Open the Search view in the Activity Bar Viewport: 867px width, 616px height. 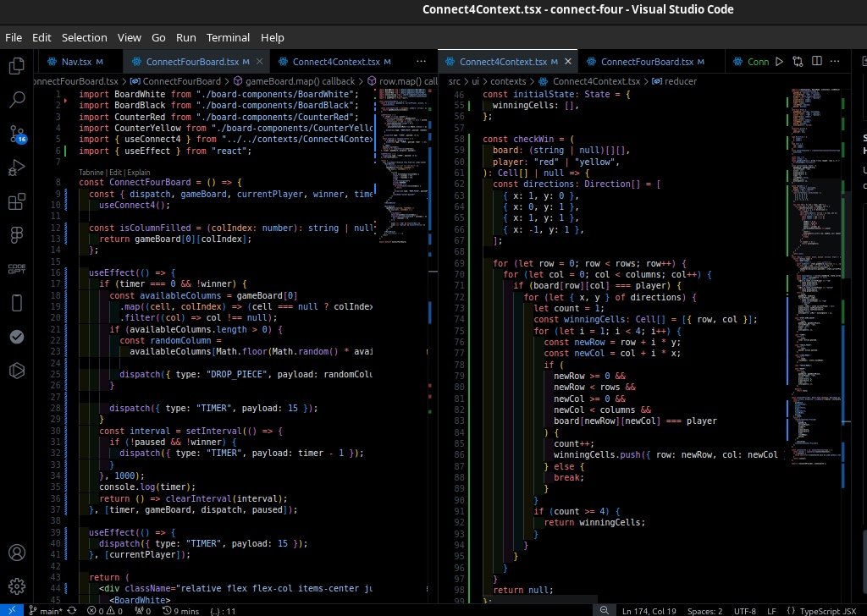point(17,100)
